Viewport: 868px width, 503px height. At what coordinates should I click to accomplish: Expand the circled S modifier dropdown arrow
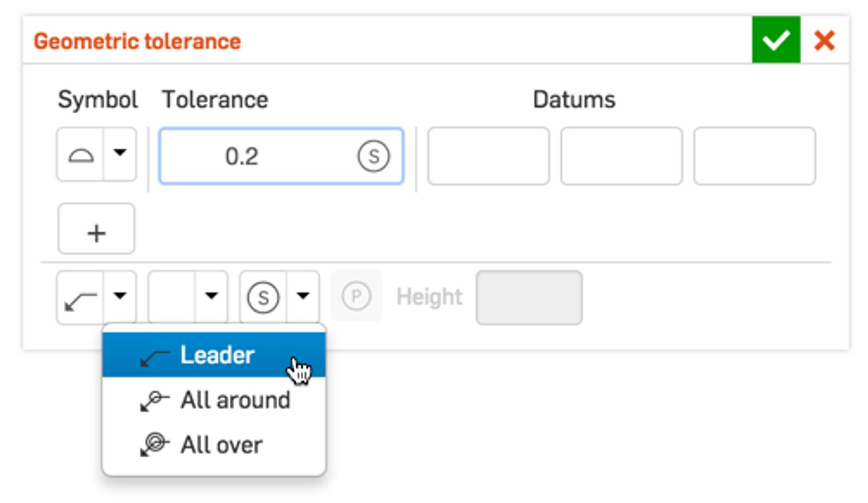click(303, 296)
